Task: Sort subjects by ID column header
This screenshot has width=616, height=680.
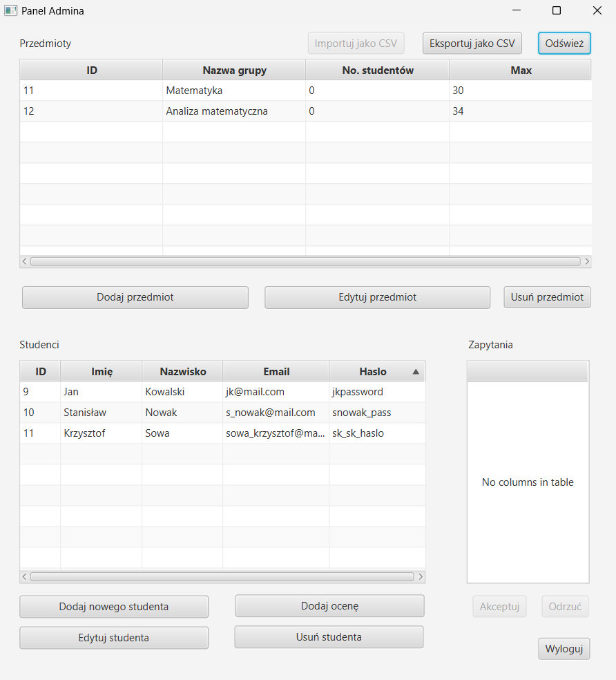Action: tap(91, 70)
